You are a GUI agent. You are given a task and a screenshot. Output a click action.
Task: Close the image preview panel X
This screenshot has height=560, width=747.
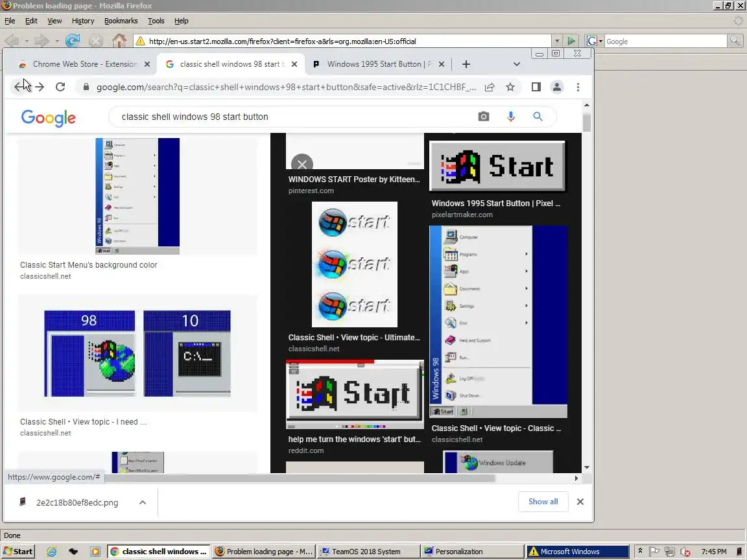(302, 164)
